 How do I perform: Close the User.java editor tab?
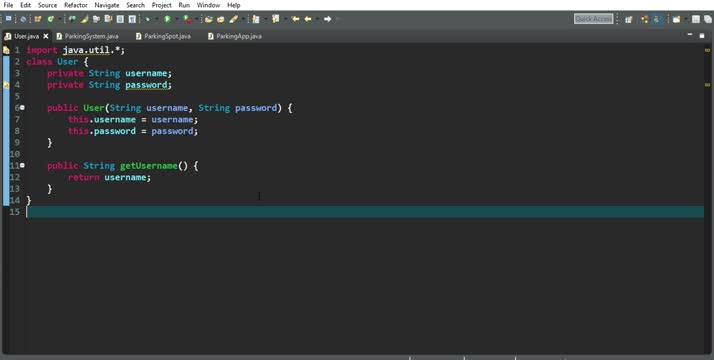46,36
